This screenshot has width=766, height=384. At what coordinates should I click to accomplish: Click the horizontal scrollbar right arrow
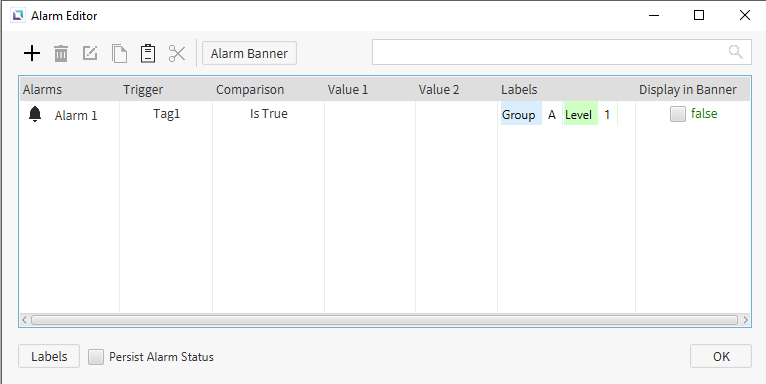click(x=745, y=320)
